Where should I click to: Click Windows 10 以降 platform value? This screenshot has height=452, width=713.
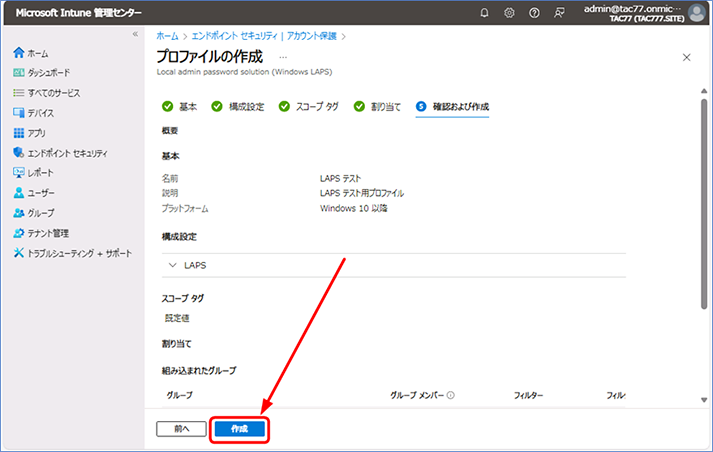click(353, 208)
